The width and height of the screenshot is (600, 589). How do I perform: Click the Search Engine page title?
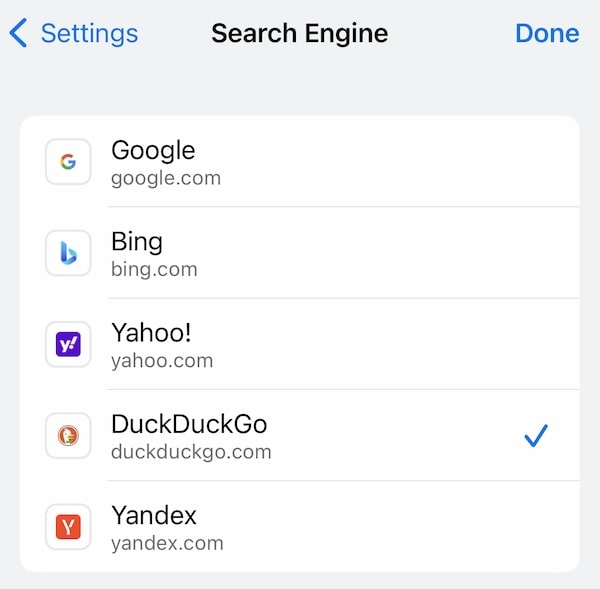click(x=300, y=33)
